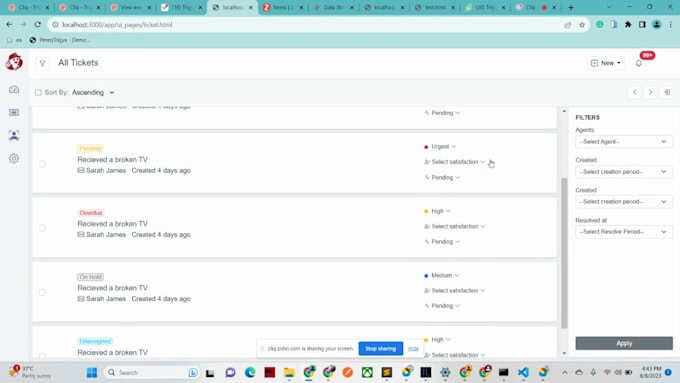Screen dimensions: 680x383
Task: Click the ticket list vertical scrollbar
Action: coord(564,252)
